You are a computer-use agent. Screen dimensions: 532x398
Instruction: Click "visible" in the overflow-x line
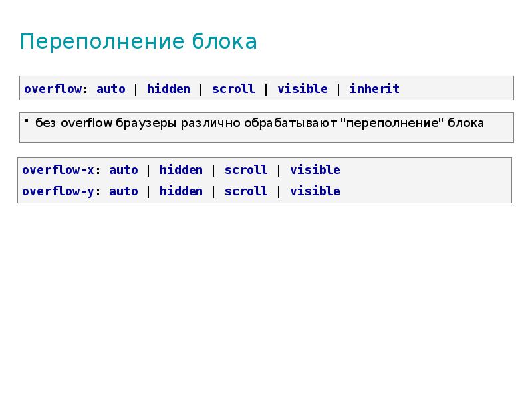tap(315, 170)
